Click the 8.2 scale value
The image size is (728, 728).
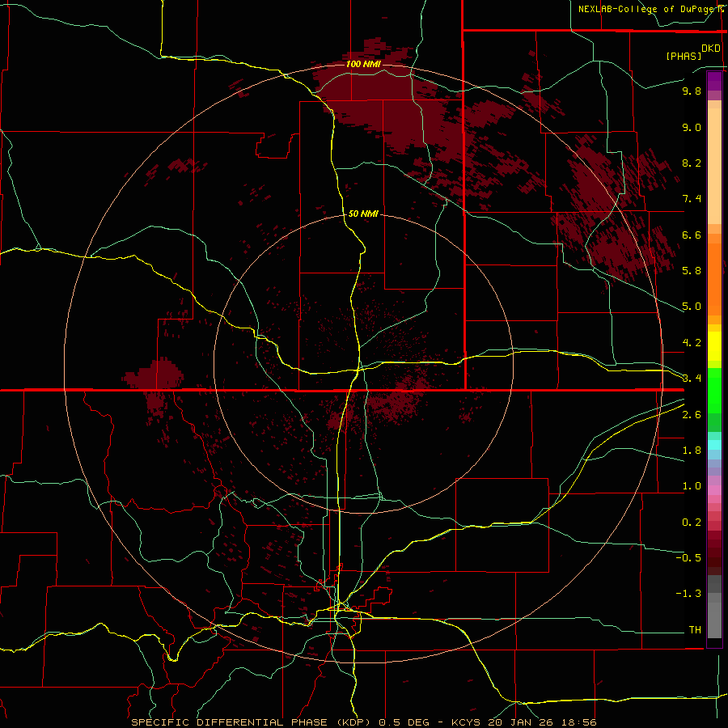pos(692,163)
